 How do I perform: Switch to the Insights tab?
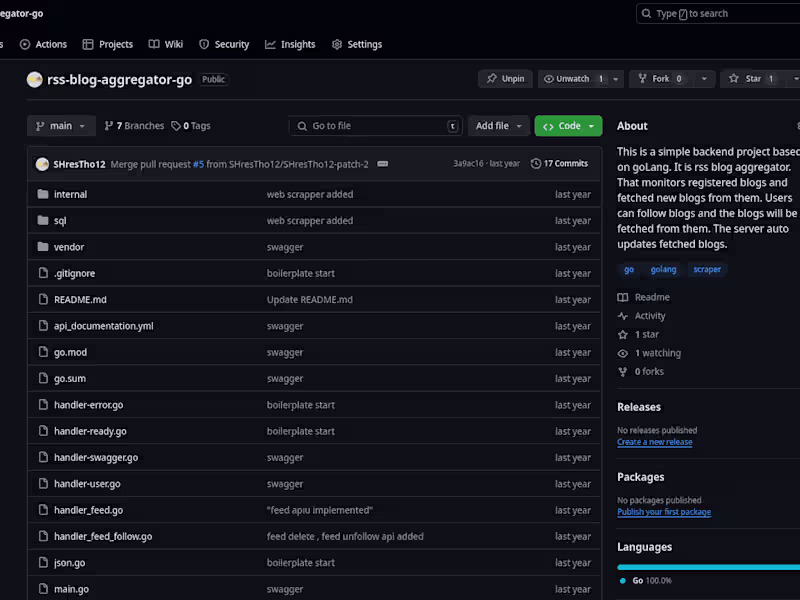click(290, 44)
